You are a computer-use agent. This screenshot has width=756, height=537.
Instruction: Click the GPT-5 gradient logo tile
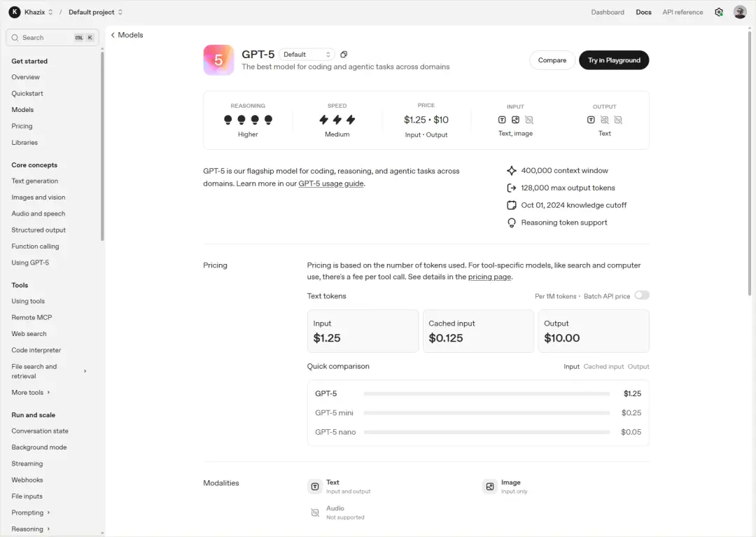[218, 60]
